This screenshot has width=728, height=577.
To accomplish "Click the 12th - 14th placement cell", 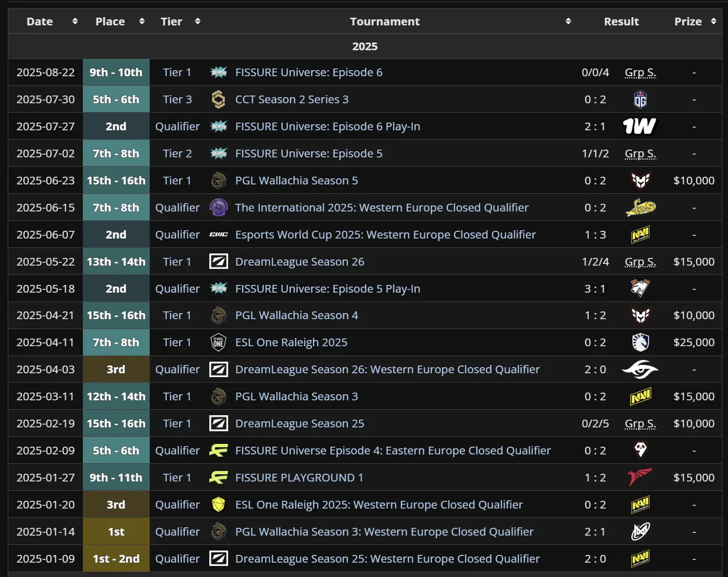I will [x=116, y=396].
